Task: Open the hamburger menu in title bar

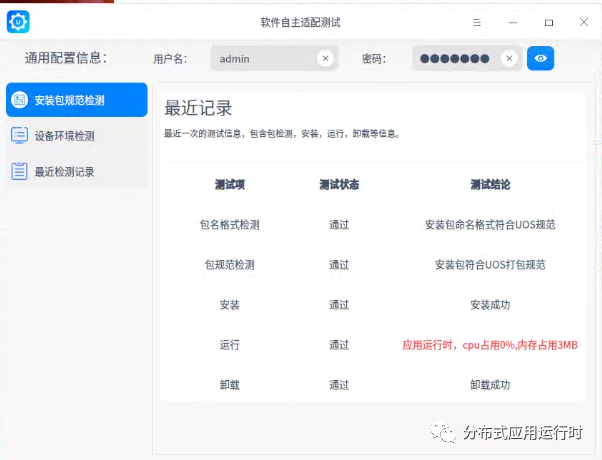Action: pos(477,23)
